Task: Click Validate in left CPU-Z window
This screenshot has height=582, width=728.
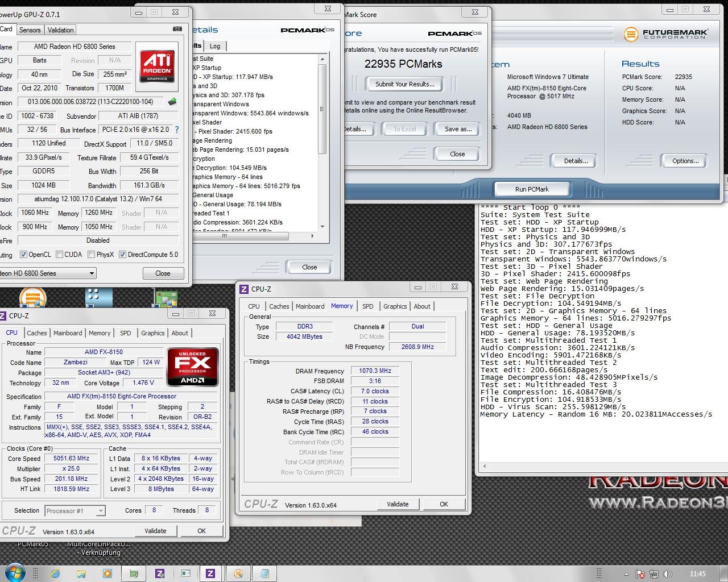Action: click(x=155, y=531)
